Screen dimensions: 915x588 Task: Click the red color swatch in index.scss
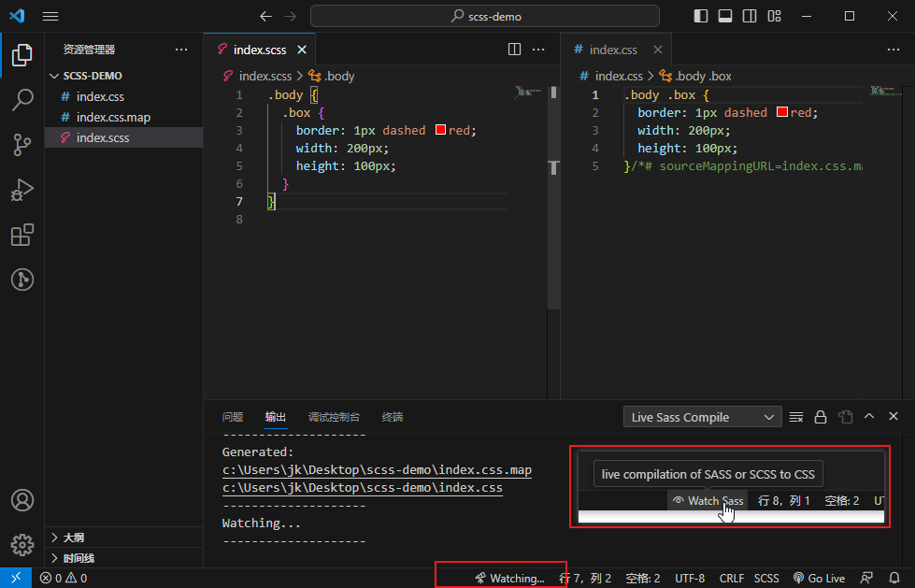(440, 130)
